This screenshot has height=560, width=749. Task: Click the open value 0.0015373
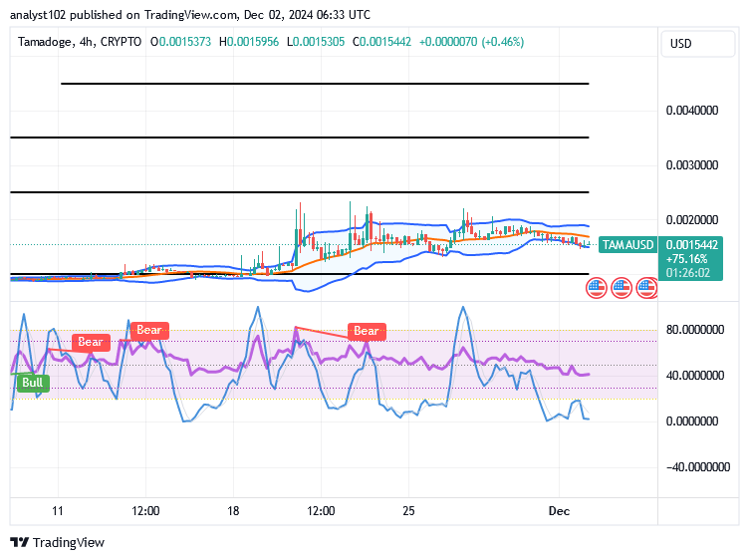(185, 42)
